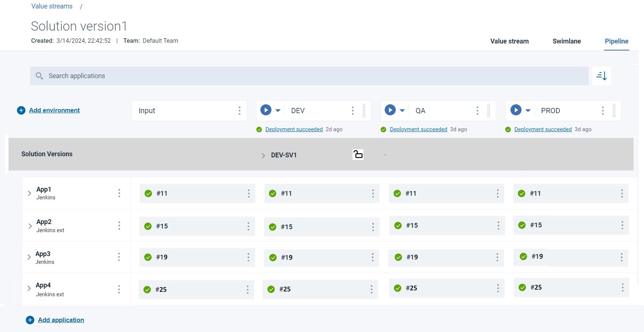Open the DEV Deployment succeeded link
Image resolution: width=644 pixels, height=332 pixels.
click(294, 129)
